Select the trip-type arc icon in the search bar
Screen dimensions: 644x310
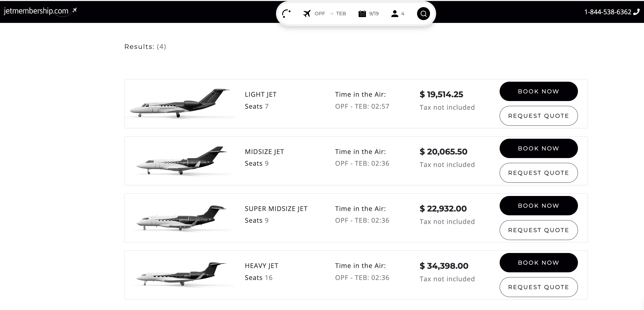point(286,13)
